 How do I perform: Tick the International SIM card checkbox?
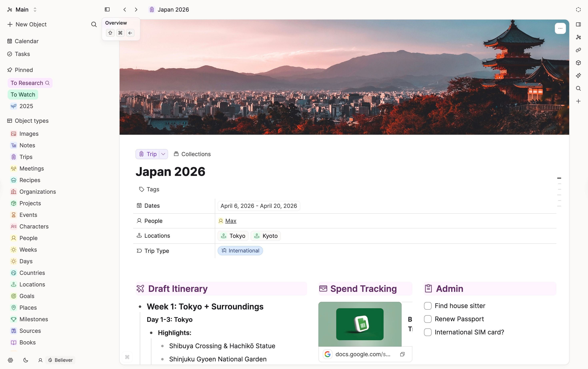[428, 332]
